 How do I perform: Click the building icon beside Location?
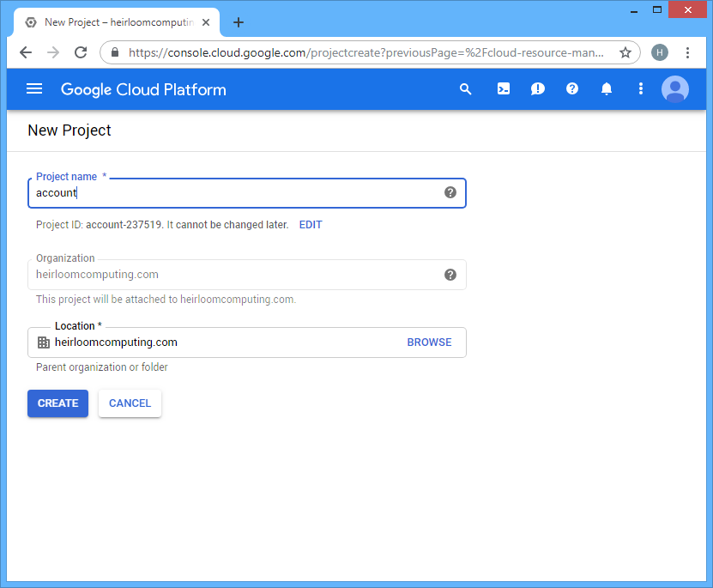[x=44, y=342]
